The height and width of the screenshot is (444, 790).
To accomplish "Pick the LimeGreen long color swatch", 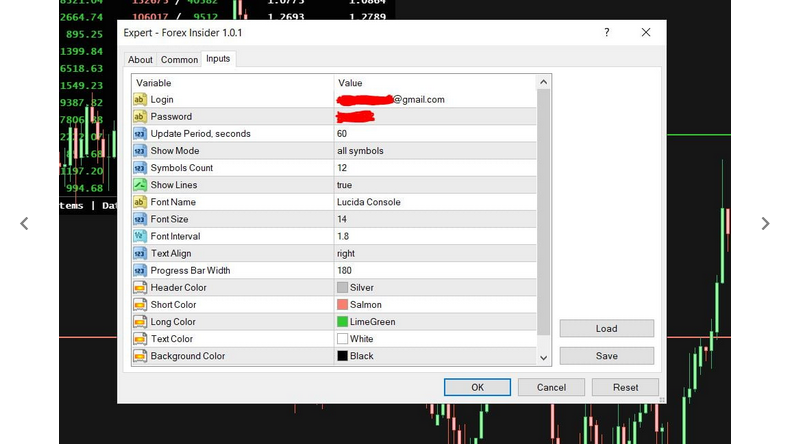I will click(343, 322).
